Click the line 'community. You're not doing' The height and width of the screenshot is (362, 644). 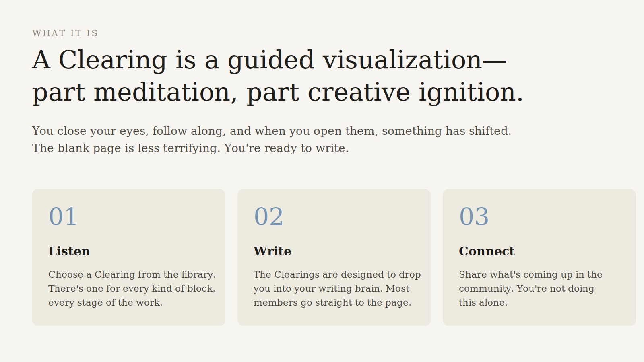[526, 289]
